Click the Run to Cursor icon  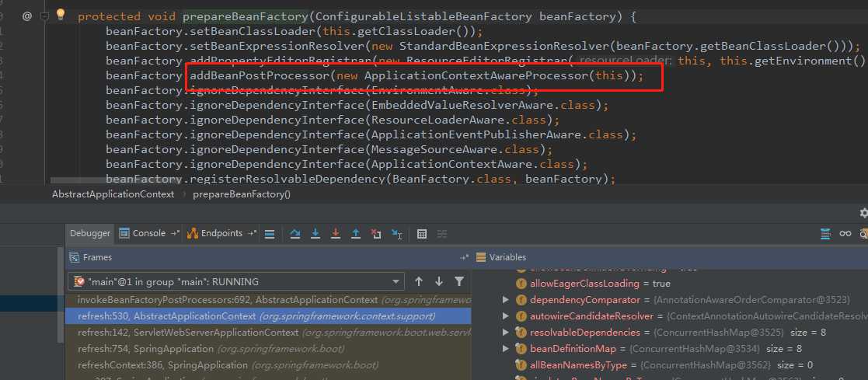coord(397,235)
